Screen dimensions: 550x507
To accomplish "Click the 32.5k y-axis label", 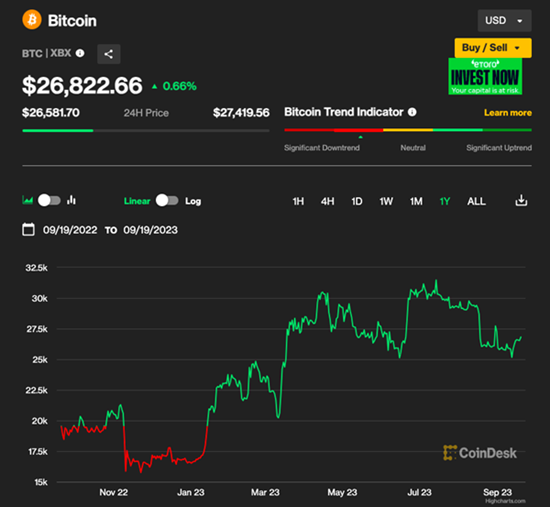I will (36, 268).
